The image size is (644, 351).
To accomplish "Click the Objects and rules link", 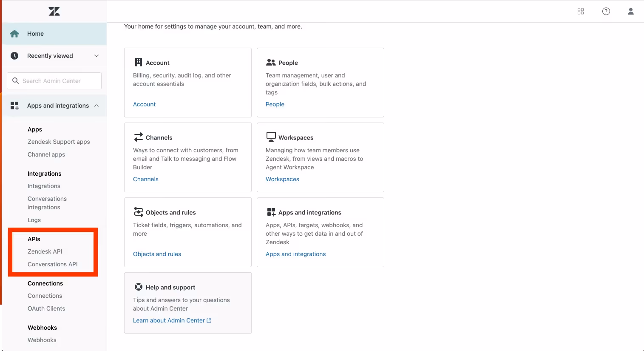I will 157,254.
